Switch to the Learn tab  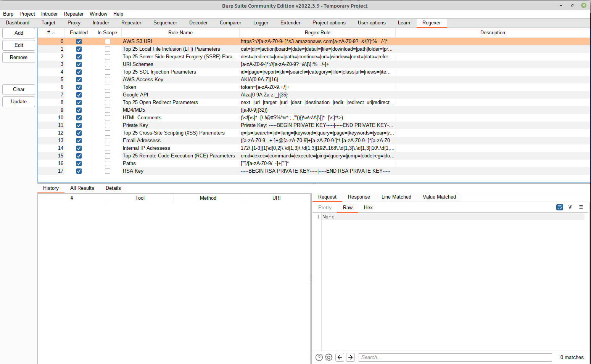click(404, 23)
